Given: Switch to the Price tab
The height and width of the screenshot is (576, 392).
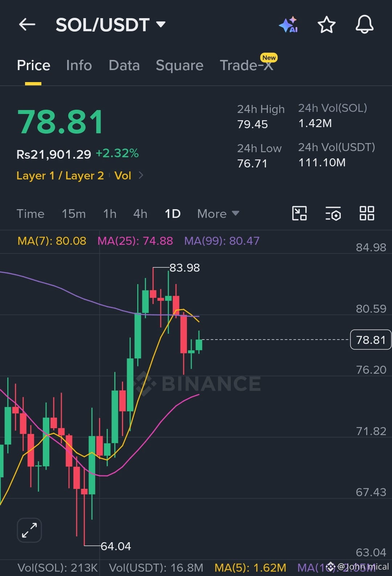Looking at the screenshot, I should [33, 66].
